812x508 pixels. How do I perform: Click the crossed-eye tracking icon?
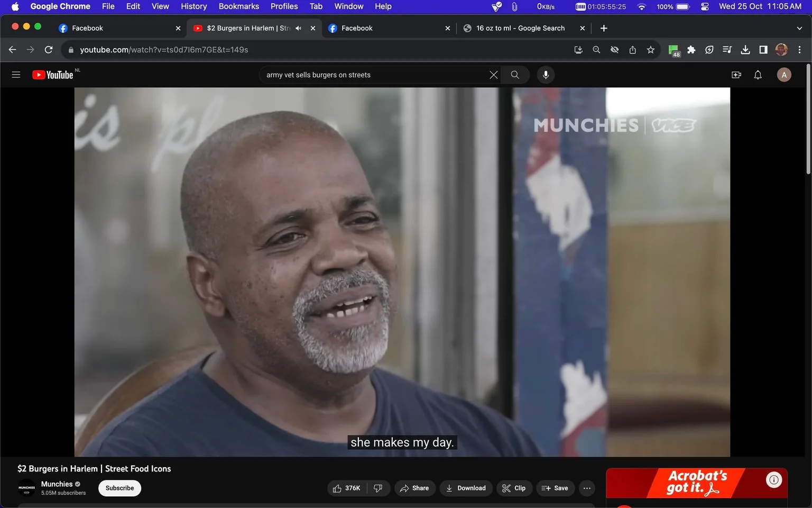[x=614, y=50]
